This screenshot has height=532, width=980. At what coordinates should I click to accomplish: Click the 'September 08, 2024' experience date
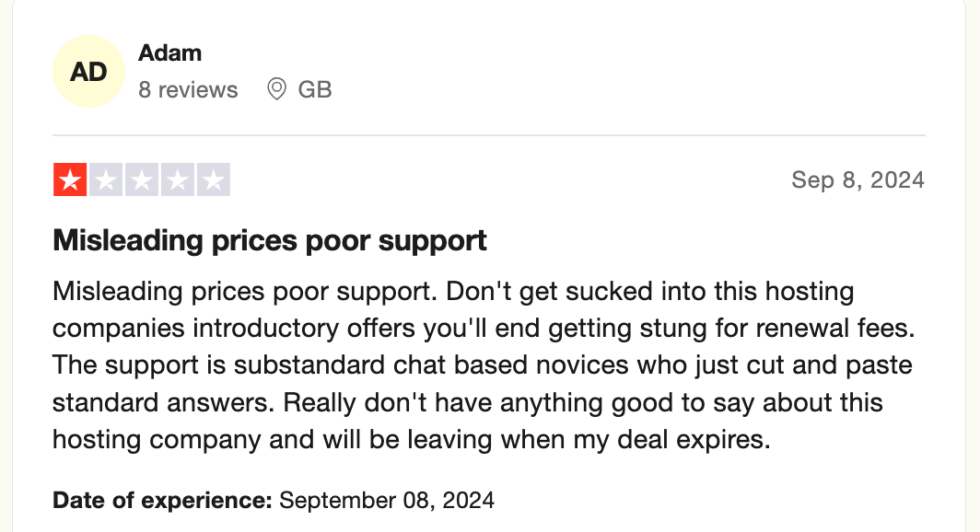tap(387, 501)
